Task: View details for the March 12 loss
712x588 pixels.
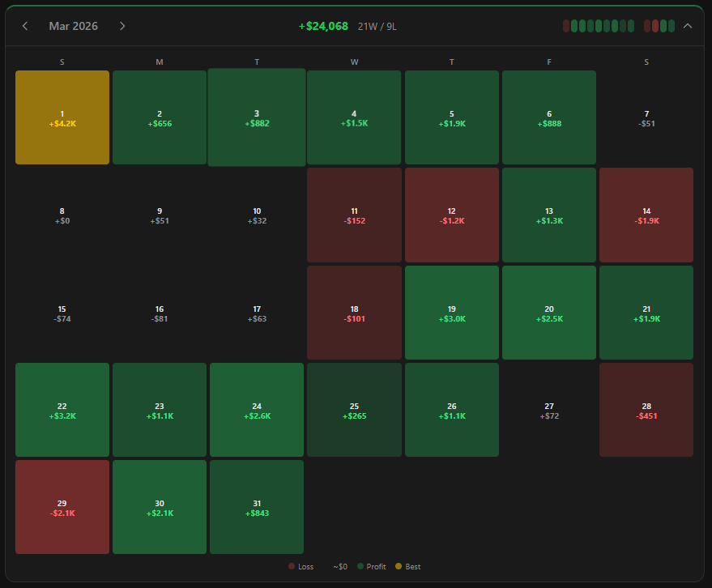Action: pyautogui.click(x=451, y=215)
